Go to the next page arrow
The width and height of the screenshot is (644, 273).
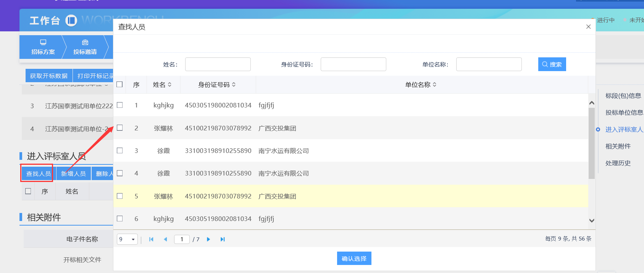208,239
